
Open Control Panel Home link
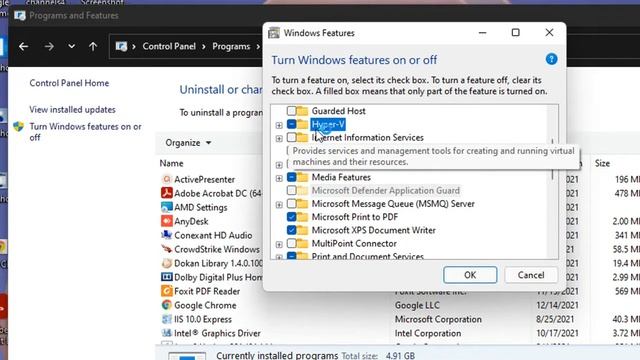coord(69,83)
